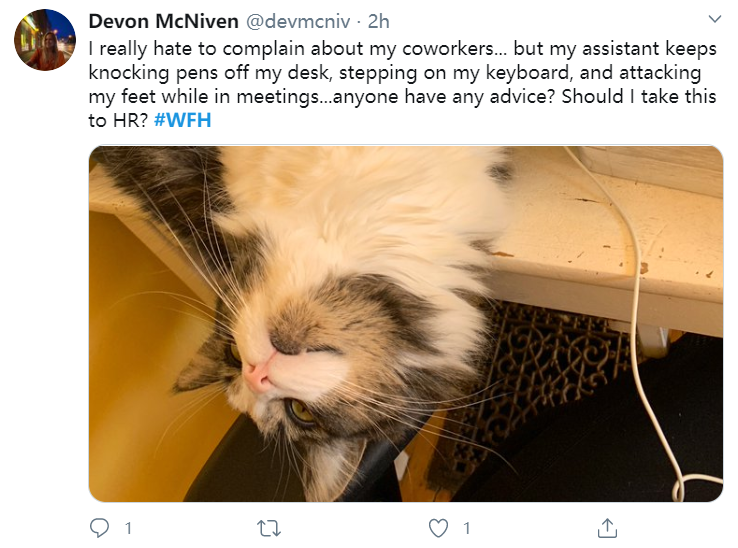Enlarge the upside-down cat photo
Screen dimensions: 738x548
(406, 323)
